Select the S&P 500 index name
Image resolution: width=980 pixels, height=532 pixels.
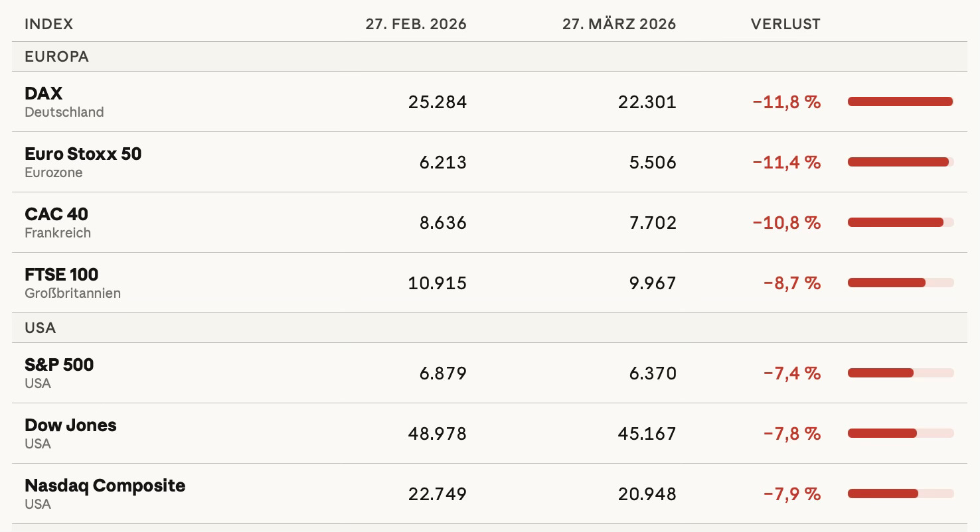point(59,365)
